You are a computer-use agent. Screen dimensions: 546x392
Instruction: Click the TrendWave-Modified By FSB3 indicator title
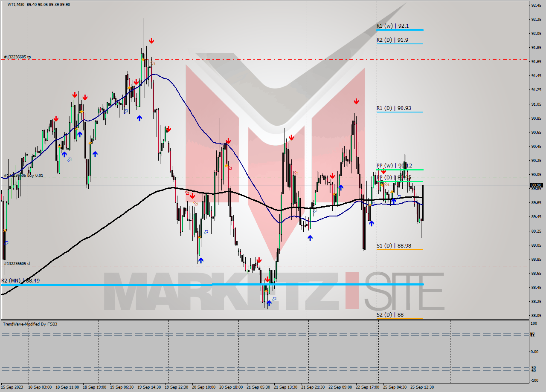point(30,324)
